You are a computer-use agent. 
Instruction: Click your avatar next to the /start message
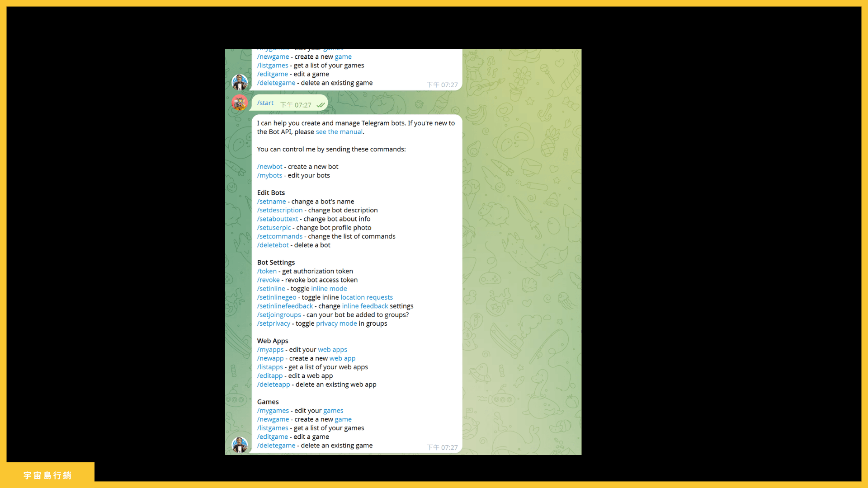[240, 103]
